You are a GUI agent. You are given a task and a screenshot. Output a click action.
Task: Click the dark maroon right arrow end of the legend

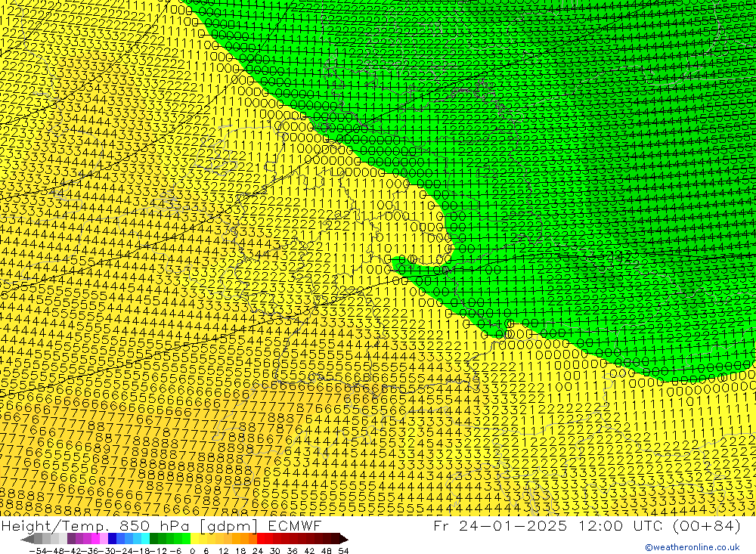[x=344, y=539]
